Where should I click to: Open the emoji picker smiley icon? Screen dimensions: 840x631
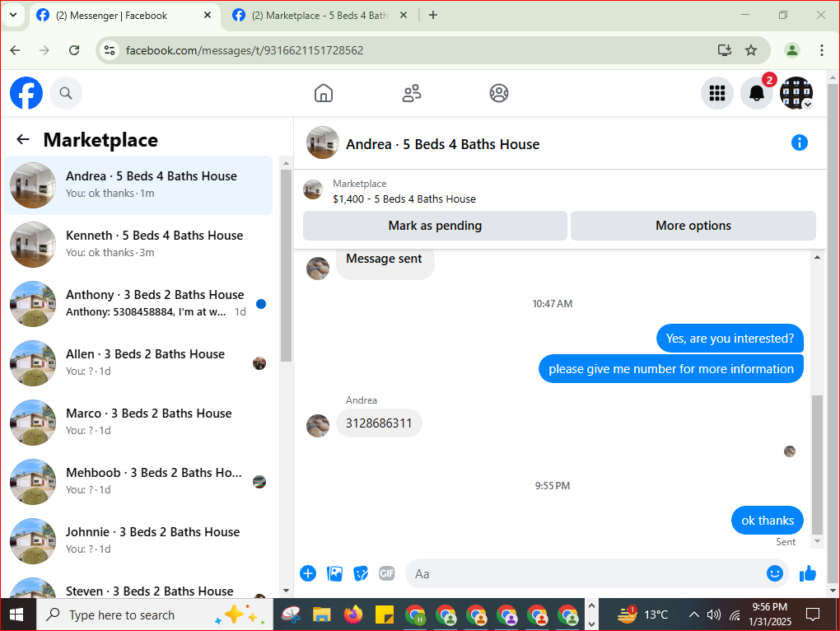[775, 573]
